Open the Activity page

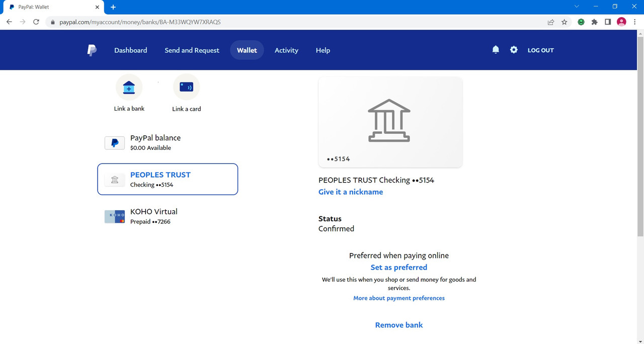point(286,50)
